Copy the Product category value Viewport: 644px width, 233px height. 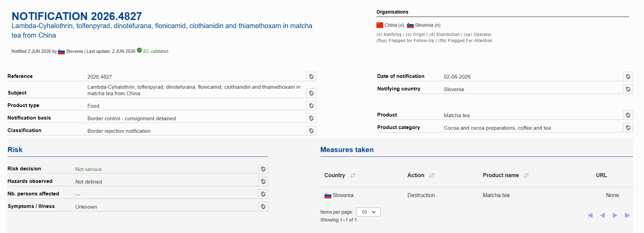[628, 128]
